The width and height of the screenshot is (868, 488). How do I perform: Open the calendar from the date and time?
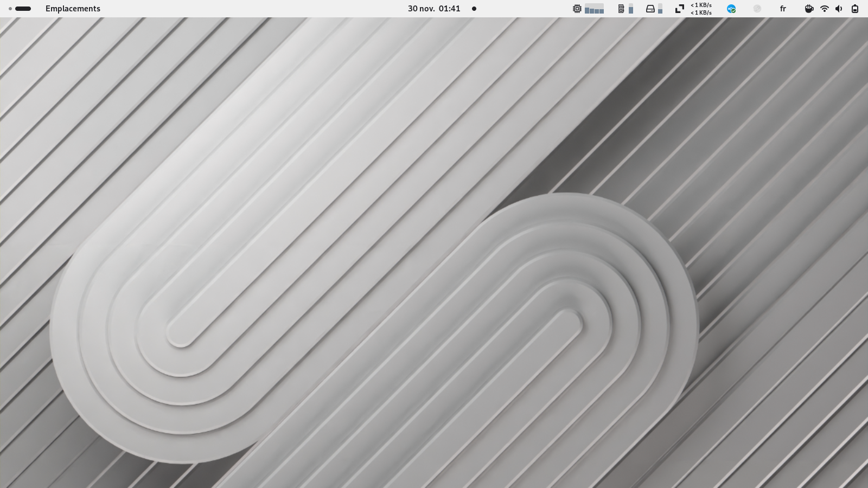click(x=434, y=9)
